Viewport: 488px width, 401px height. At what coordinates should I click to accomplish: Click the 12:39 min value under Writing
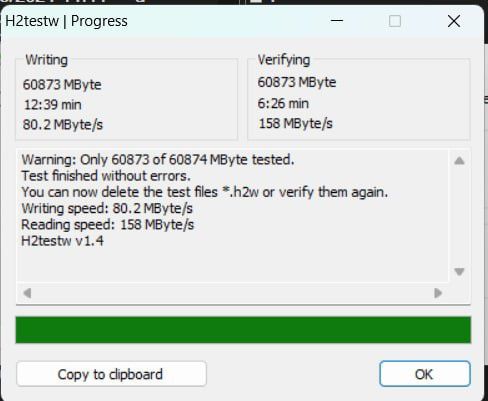(53, 105)
